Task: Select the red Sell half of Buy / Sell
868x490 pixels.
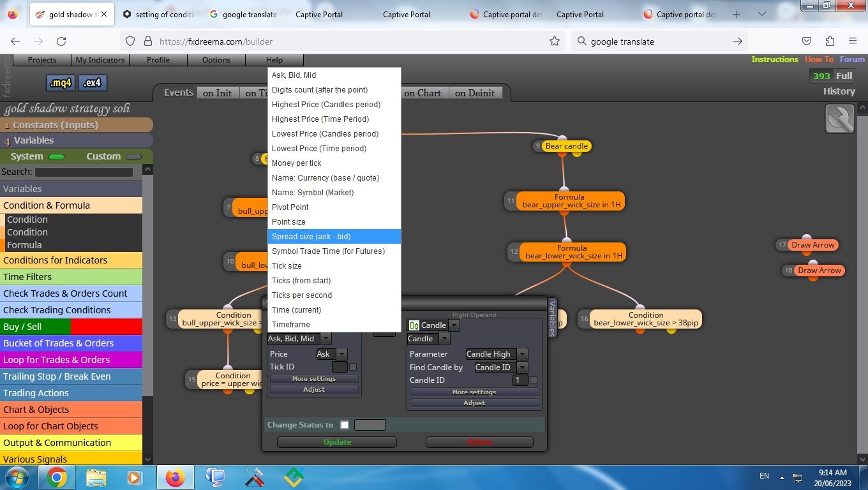Action: point(107,327)
